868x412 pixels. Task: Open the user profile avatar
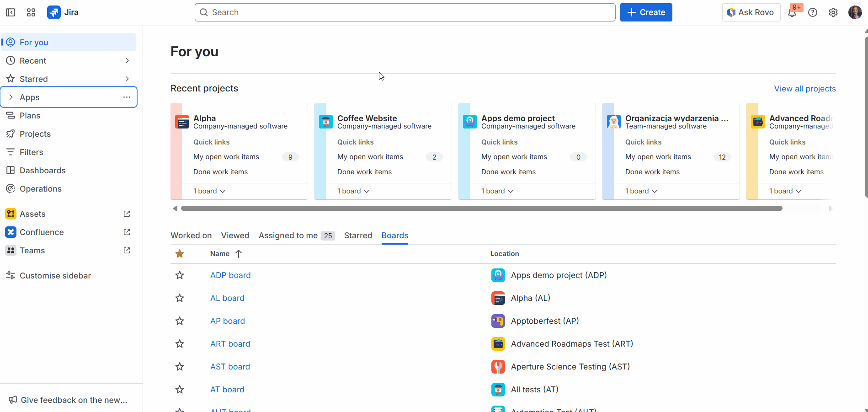pyautogui.click(x=855, y=12)
